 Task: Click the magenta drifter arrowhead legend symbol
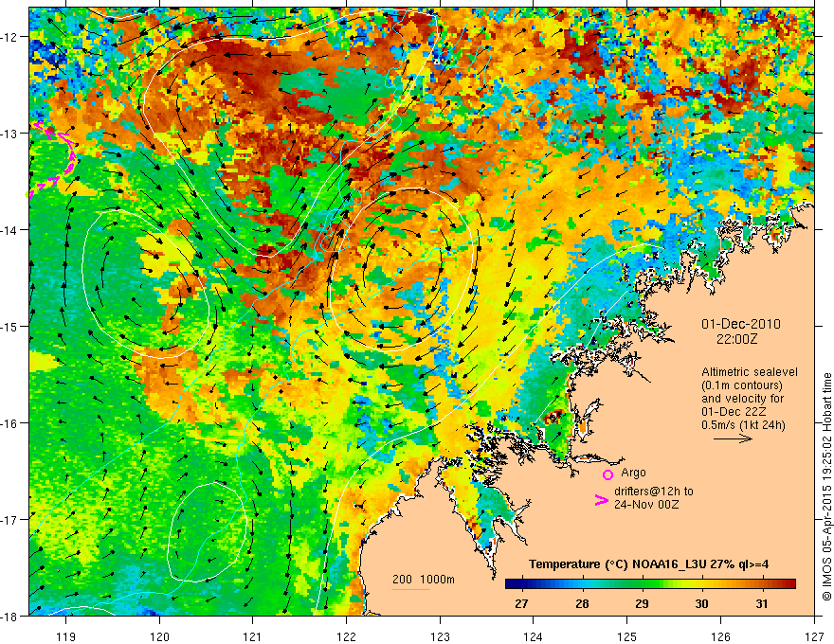[602, 500]
